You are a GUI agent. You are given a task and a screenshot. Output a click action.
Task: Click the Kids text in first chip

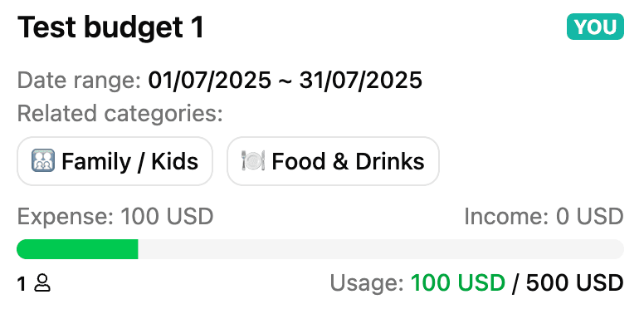pos(175,161)
